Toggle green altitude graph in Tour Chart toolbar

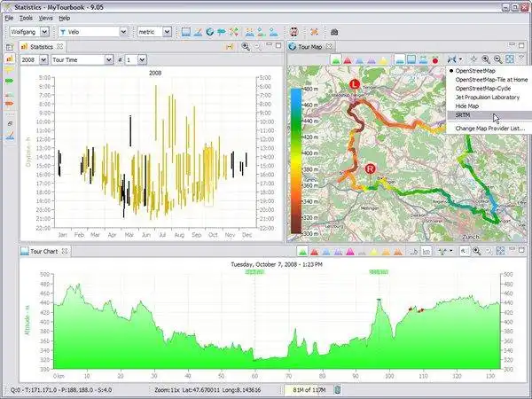tap(302, 252)
